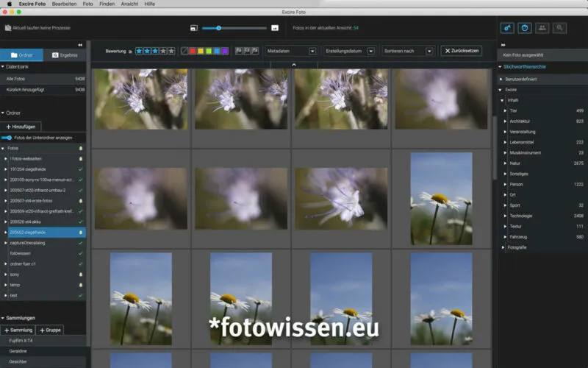Viewport: 588px width, 368px height.
Task: Open the Apple menu
Action: (x=10, y=4)
